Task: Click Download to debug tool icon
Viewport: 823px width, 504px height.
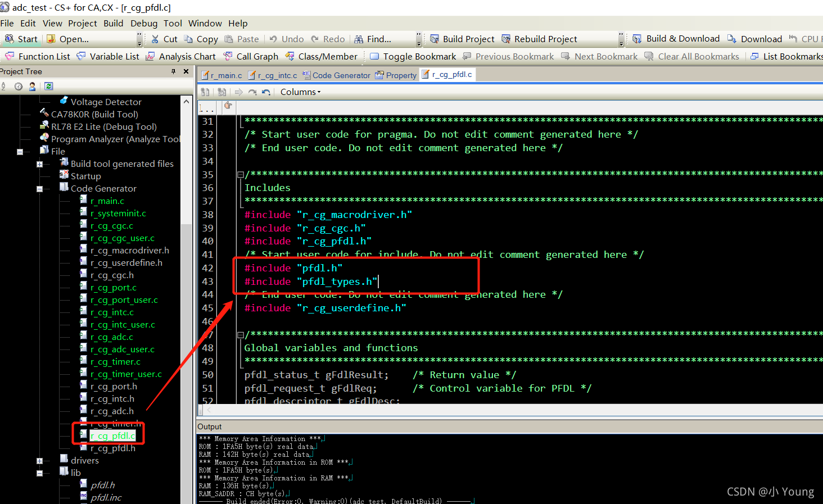Action: (x=731, y=39)
